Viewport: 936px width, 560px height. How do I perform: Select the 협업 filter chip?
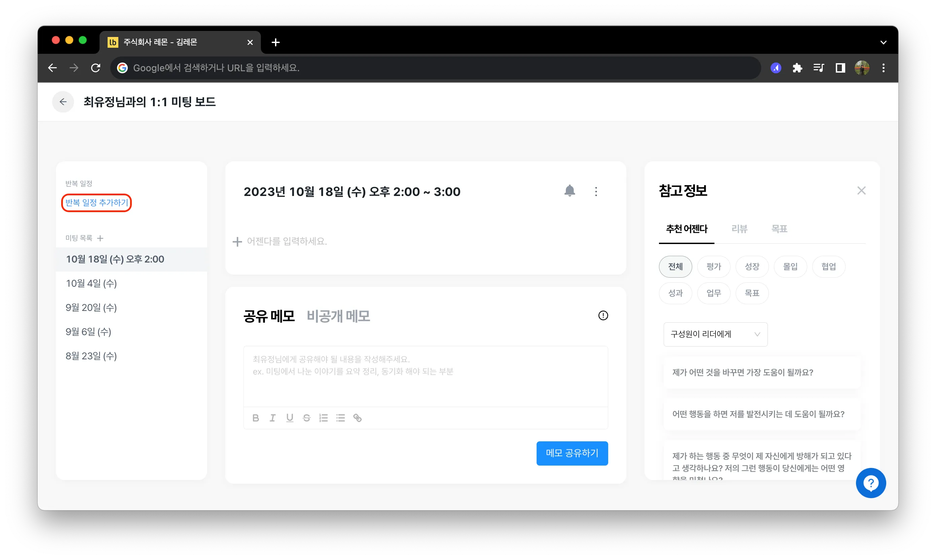[829, 267]
